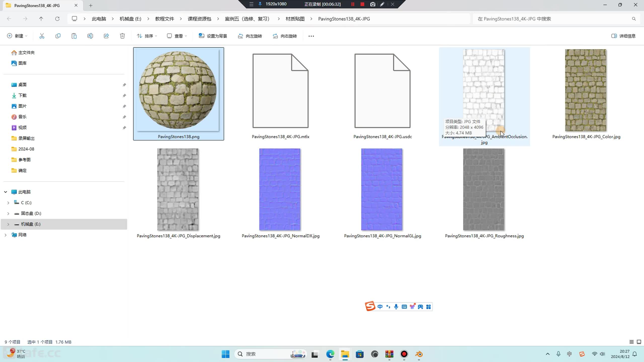Click the search magnifier icon
This screenshot has width=644, height=362.
tap(634, 19)
